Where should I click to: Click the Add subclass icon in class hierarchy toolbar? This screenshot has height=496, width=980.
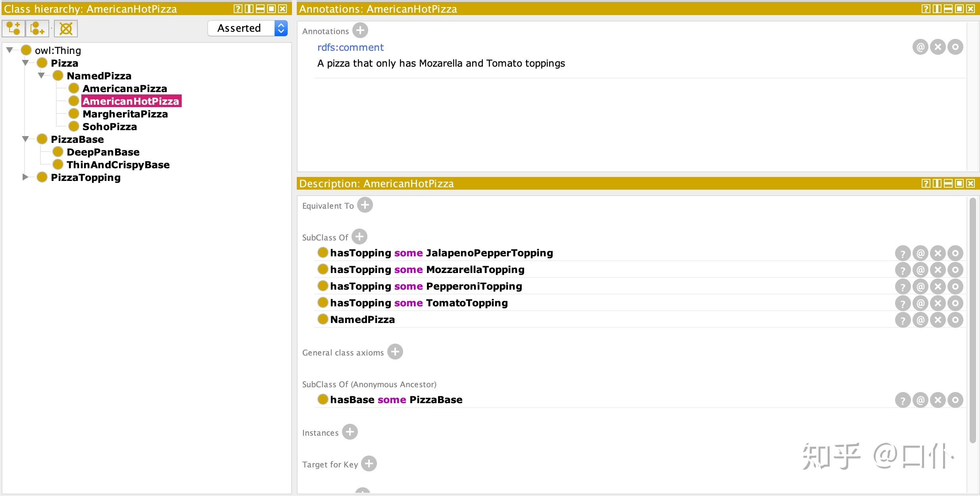[x=13, y=29]
